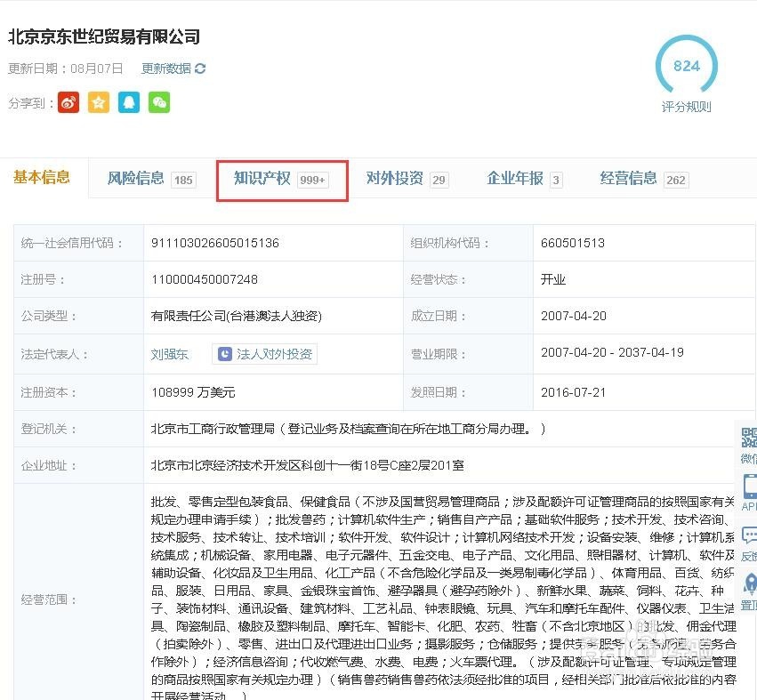757x700 pixels.
Task: Click founding date 2007-04-20
Action: click(574, 316)
